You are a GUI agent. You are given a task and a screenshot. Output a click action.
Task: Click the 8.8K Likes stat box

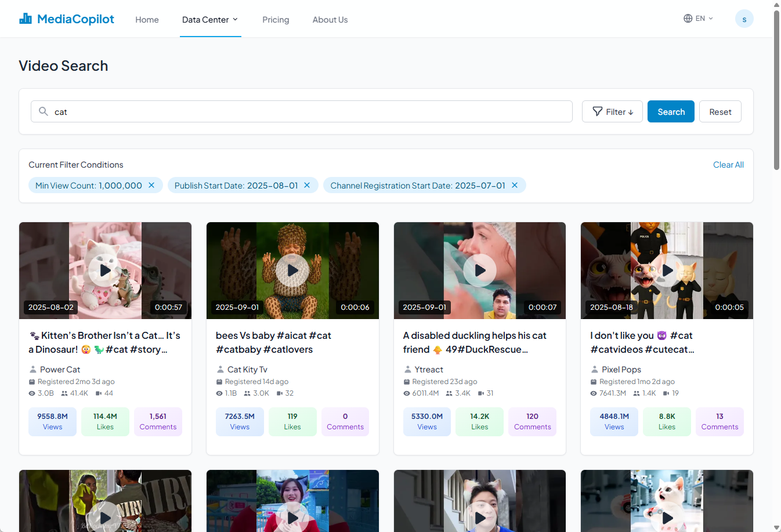click(x=667, y=422)
